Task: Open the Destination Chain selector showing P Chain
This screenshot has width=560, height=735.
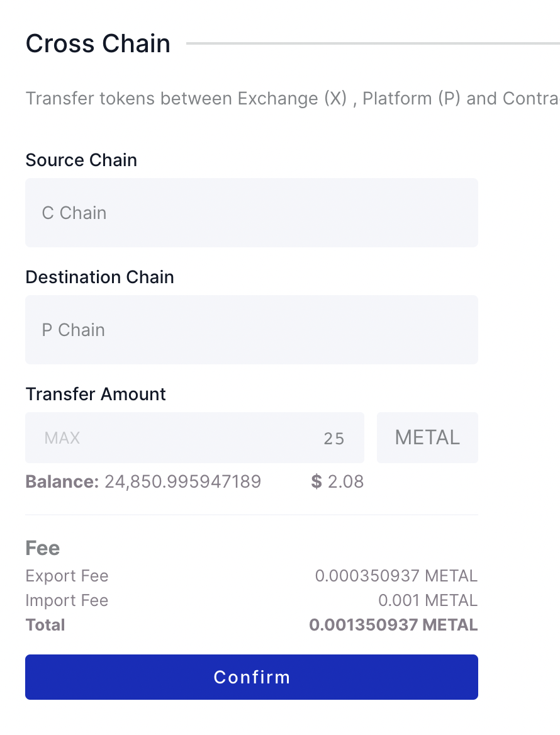Action: tap(252, 330)
